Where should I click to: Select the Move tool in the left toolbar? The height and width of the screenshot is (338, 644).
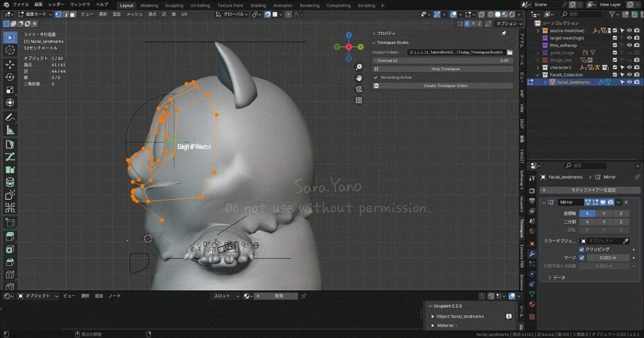tap(10, 64)
